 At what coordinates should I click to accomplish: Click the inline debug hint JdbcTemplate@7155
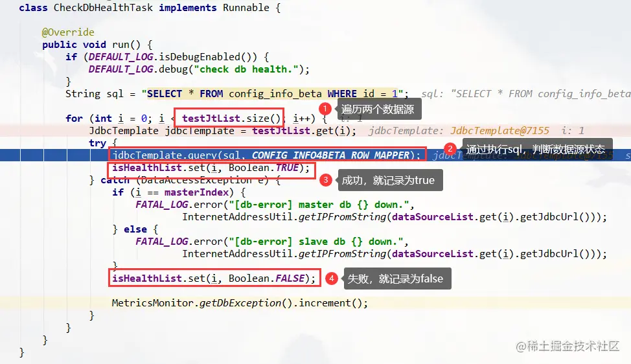point(499,131)
